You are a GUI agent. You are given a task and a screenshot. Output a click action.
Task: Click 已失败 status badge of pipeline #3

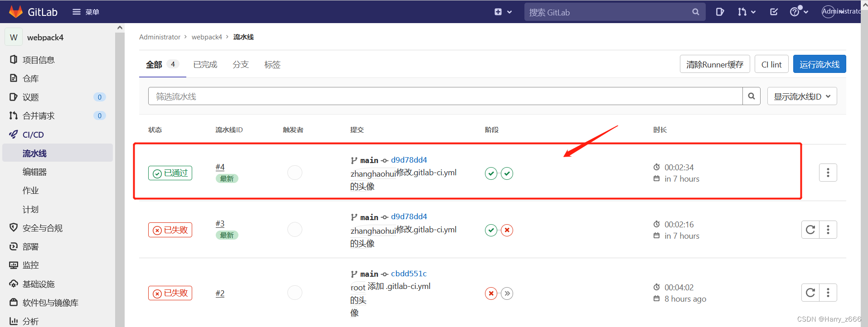(170, 230)
